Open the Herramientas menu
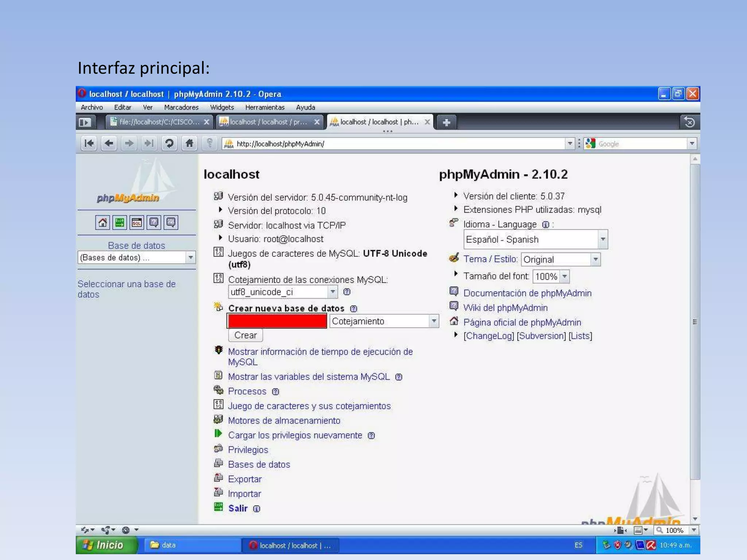Image resolution: width=747 pixels, height=560 pixels. click(x=264, y=107)
